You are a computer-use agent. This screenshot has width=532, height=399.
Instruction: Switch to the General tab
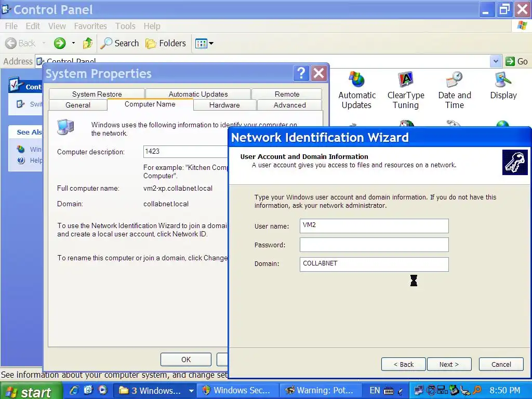pyautogui.click(x=78, y=105)
